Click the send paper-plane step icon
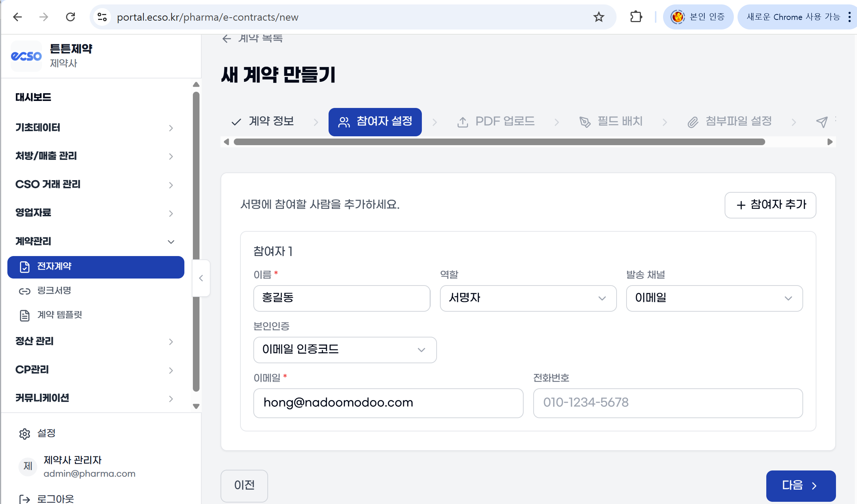Screen dimensions: 857x504 (822, 122)
